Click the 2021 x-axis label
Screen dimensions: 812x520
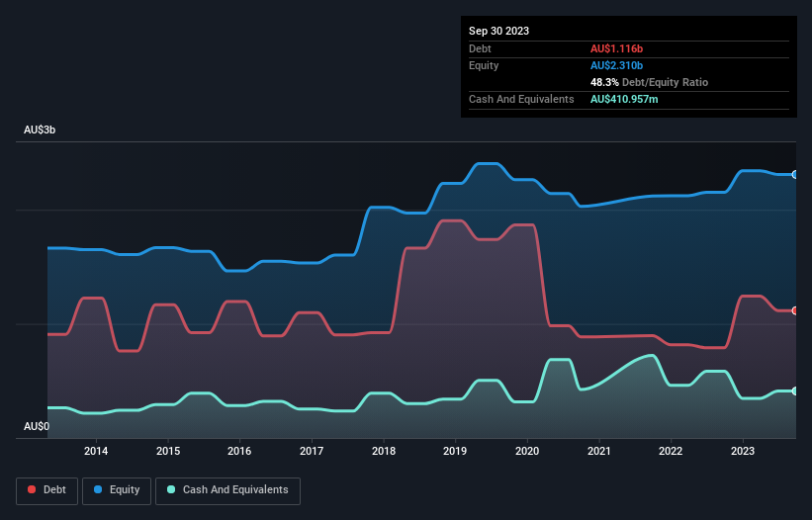[598, 451]
